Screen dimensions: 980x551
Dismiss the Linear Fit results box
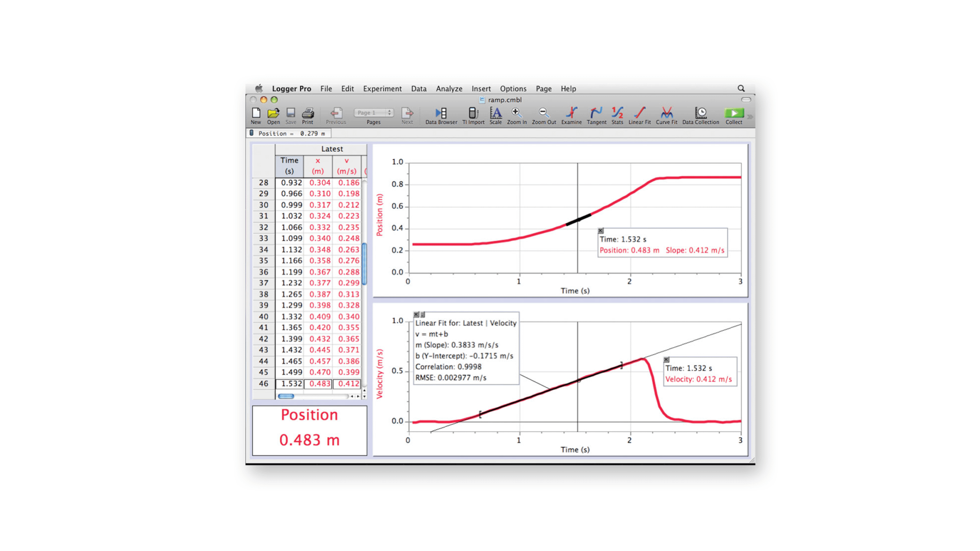click(x=416, y=314)
